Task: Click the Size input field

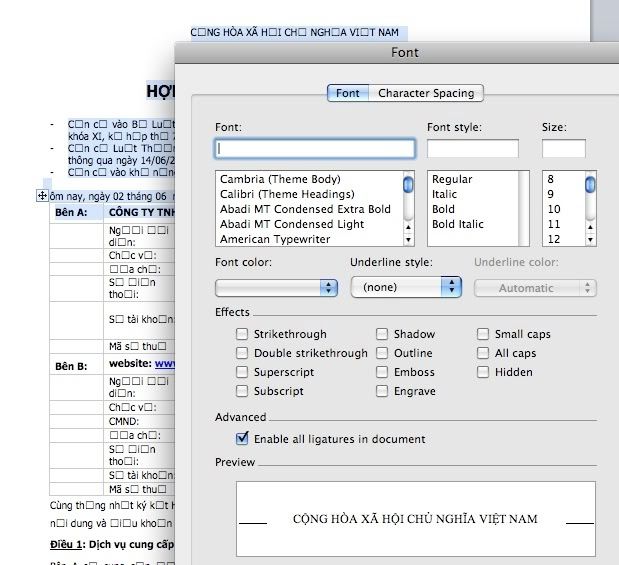Action: pyautogui.click(x=563, y=148)
